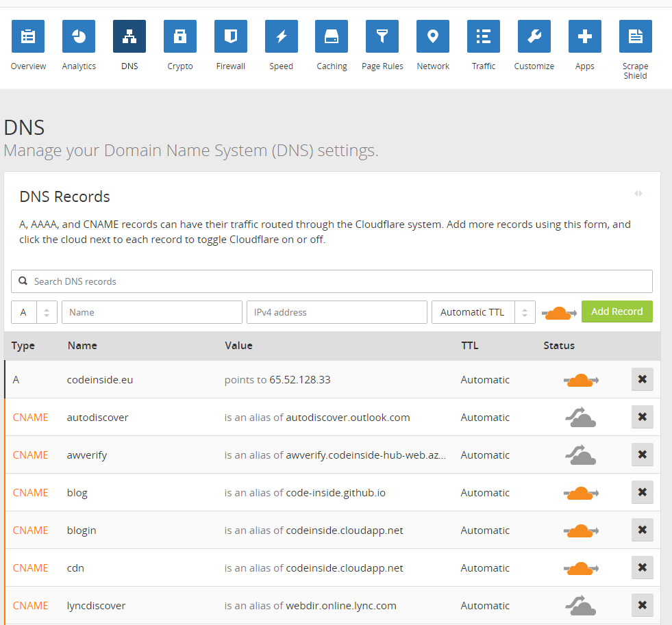Click the Search DNS records field
Image resolution: width=672 pixels, height=625 pixels.
click(x=332, y=281)
